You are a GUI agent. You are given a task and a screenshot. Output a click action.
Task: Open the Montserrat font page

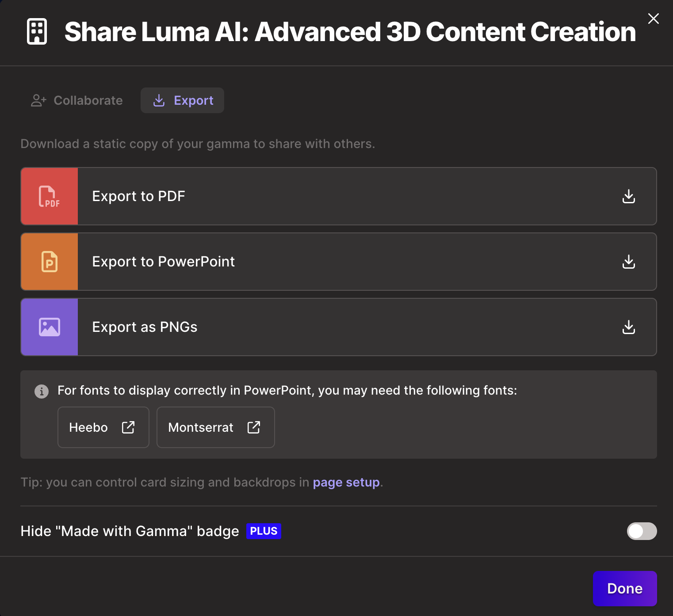(215, 427)
